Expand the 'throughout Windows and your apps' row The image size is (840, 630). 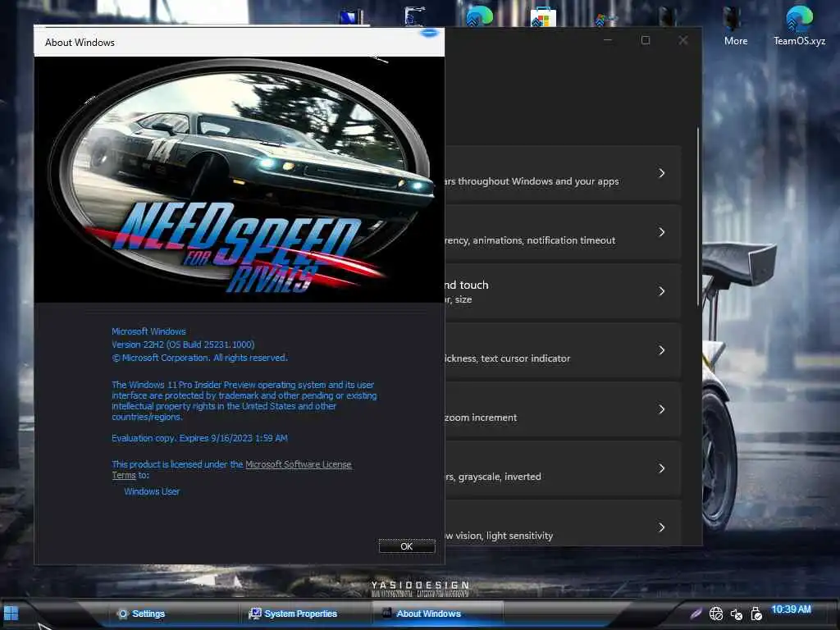pos(563,173)
